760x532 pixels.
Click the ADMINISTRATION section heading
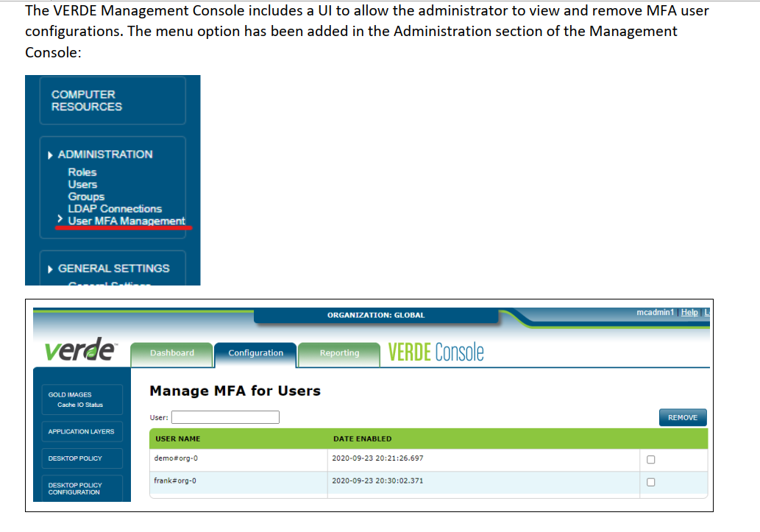[x=105, y=155]
